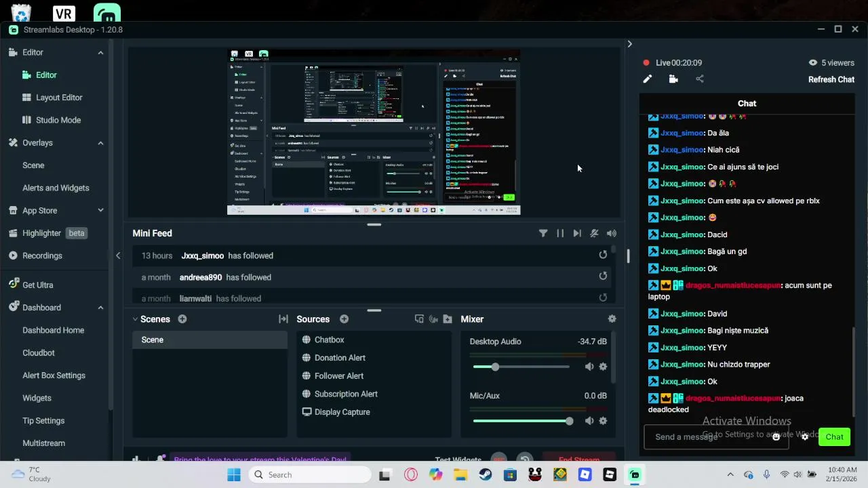
Task: Collapse the left sidebar with arrow
Action: (118, 256)
